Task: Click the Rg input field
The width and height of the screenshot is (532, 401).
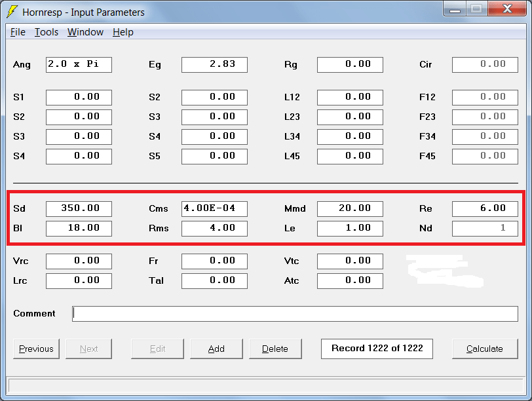Action: [x=350, y=64]
